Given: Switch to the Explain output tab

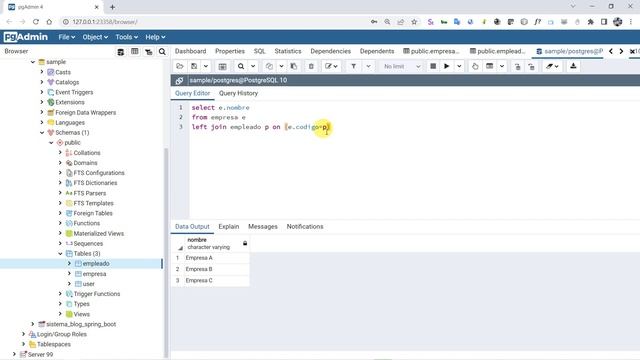Looking at the screenshot, I should [229, 227].
